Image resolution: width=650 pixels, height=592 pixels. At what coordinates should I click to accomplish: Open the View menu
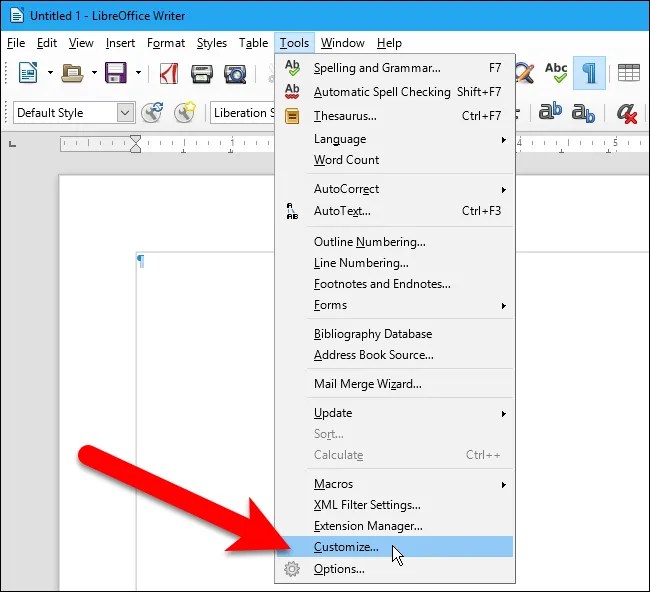click(x=81, y=43)
